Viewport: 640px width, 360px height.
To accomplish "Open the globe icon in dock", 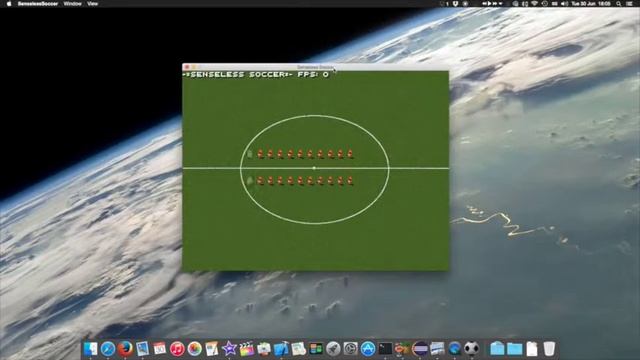I will [x=454, y=349].
